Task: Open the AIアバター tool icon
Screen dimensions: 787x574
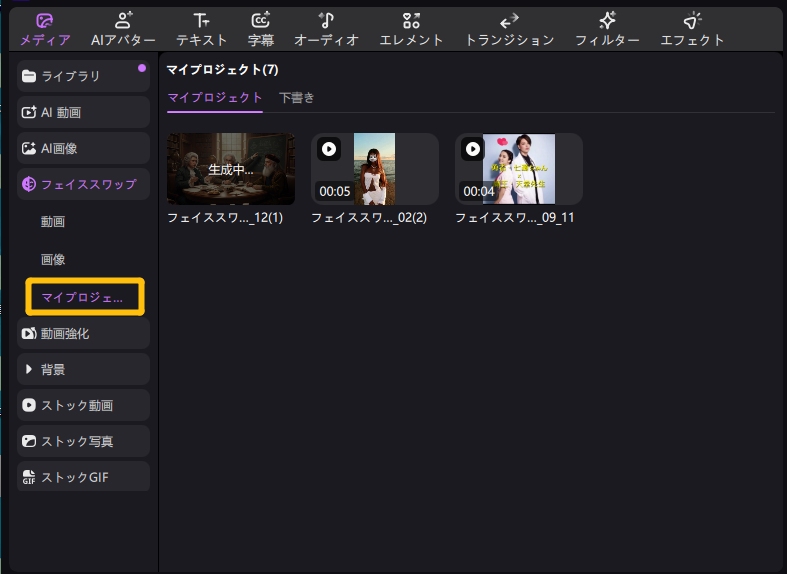Action: coord(123,21)
